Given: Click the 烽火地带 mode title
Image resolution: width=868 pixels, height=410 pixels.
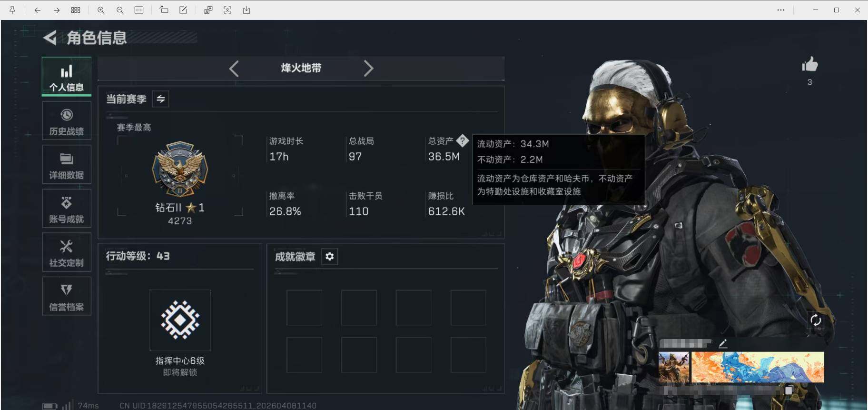Looking at the screenshot, I should pos(301,68).
